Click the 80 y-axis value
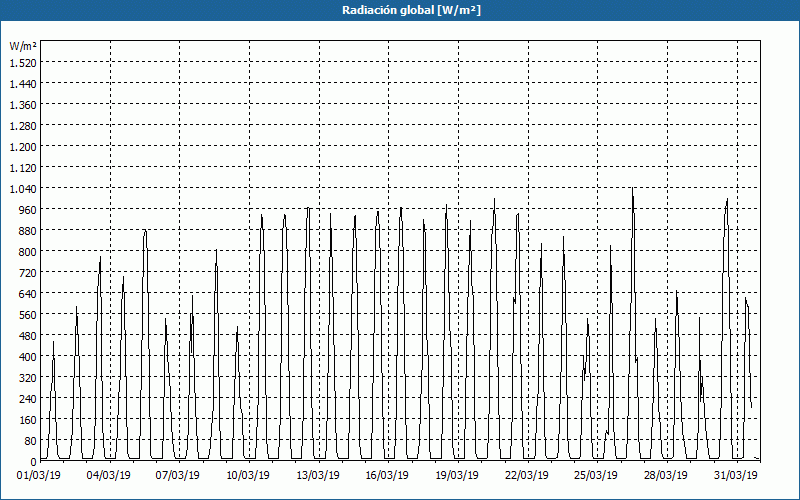This screenshot has width=800, height=500. point(30,441)
